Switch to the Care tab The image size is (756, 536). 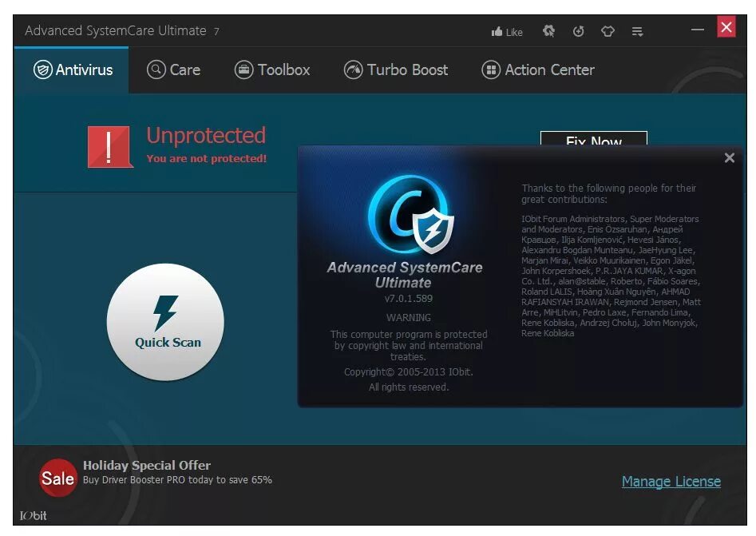click(x=173, y=70)
